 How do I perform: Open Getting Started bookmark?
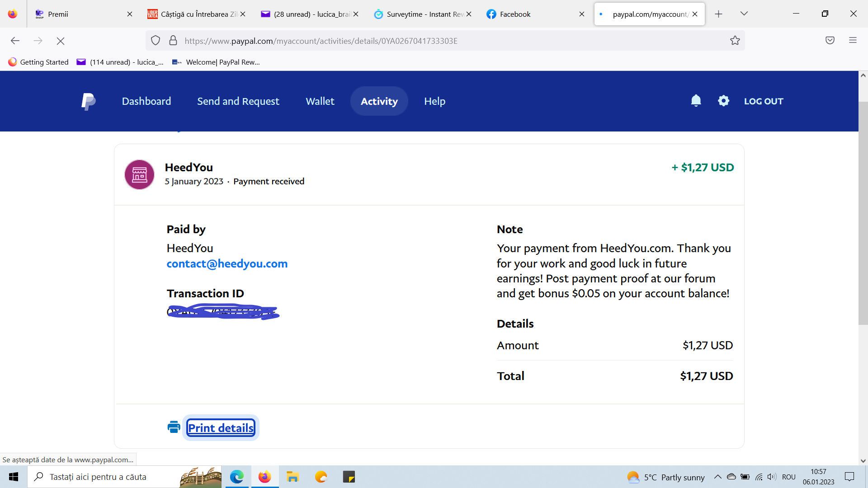coord(38,62)
